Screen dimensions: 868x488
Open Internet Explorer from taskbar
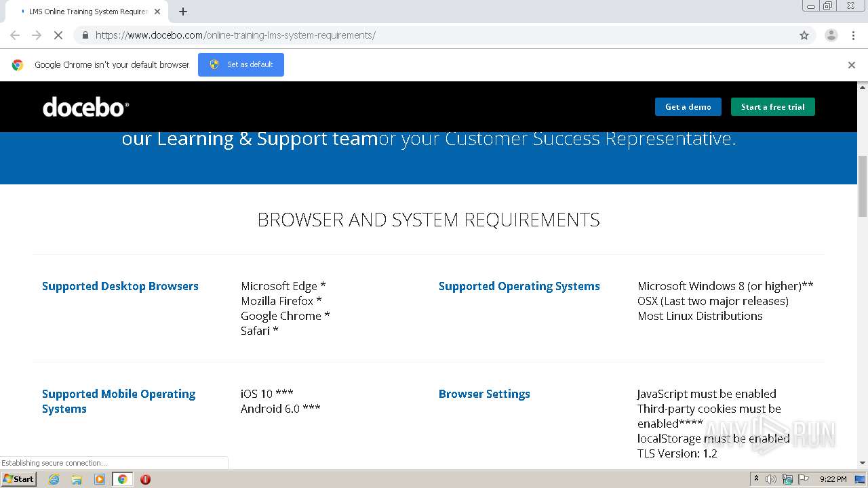(54, 479)
